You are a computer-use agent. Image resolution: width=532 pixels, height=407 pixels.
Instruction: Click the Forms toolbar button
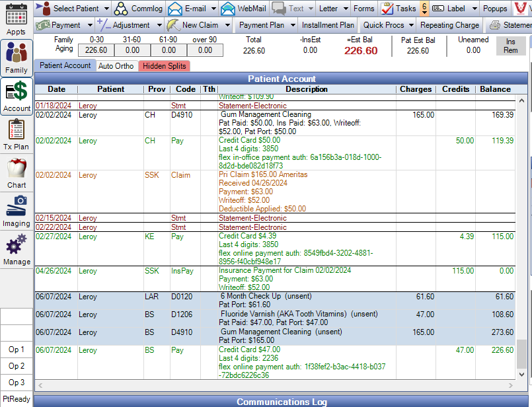pos(363,8)
